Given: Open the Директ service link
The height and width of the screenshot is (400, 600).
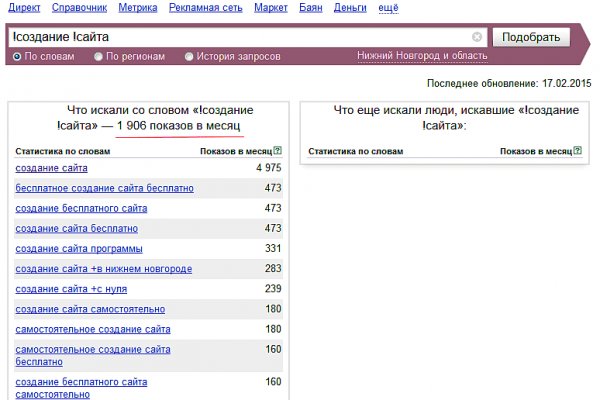Looking at the screenshot, I should click(x=24, y=8).
